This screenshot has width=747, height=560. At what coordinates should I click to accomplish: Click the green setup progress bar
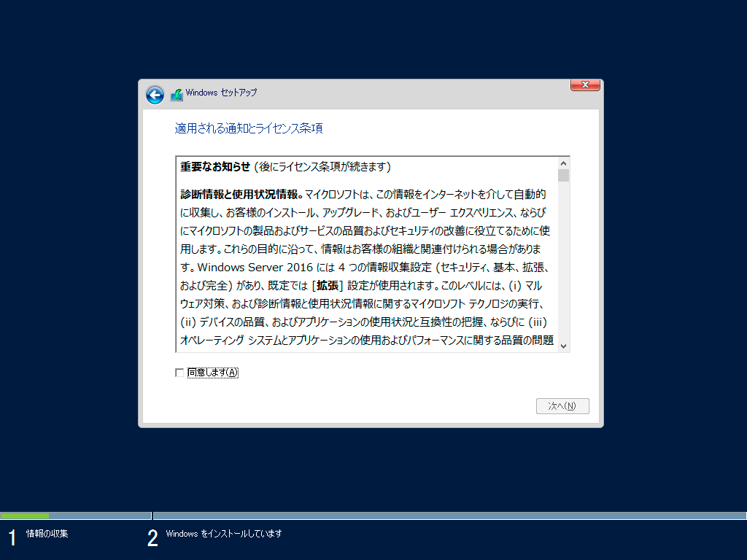point(26,515)
